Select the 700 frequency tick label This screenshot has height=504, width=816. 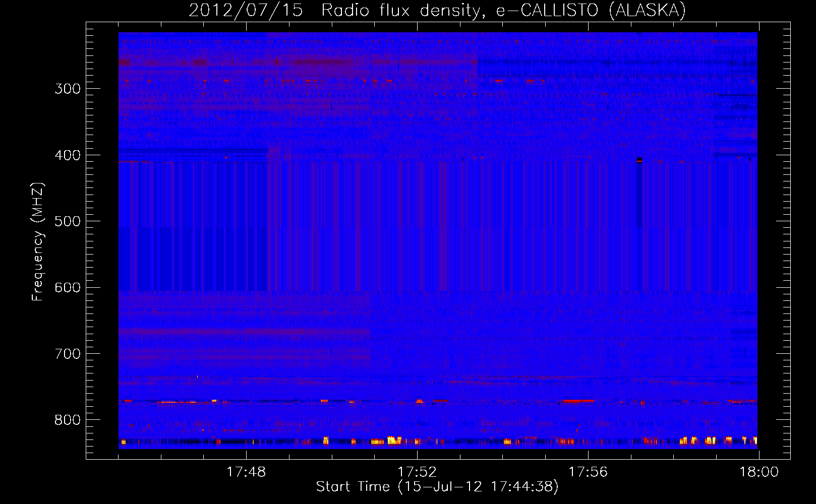coord(68,354)
